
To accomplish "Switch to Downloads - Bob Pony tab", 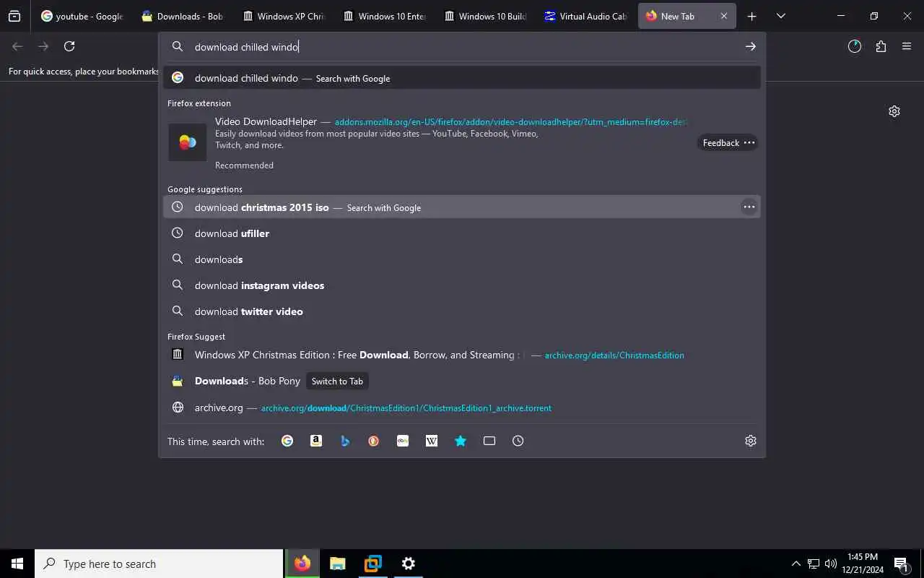I will click(x=183, y=16).
